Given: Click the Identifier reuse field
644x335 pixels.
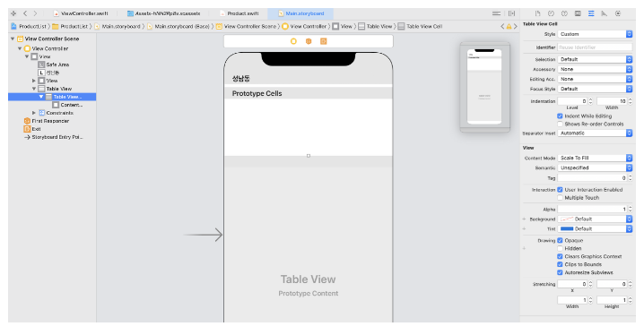Looking at the screenshot, I should [595, 47].
